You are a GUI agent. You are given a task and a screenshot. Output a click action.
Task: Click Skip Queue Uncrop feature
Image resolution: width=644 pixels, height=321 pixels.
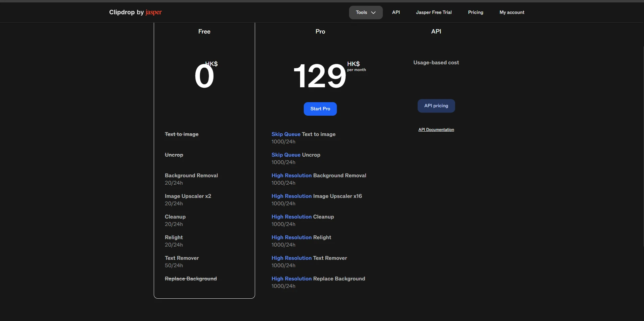[x=296, y=155]
